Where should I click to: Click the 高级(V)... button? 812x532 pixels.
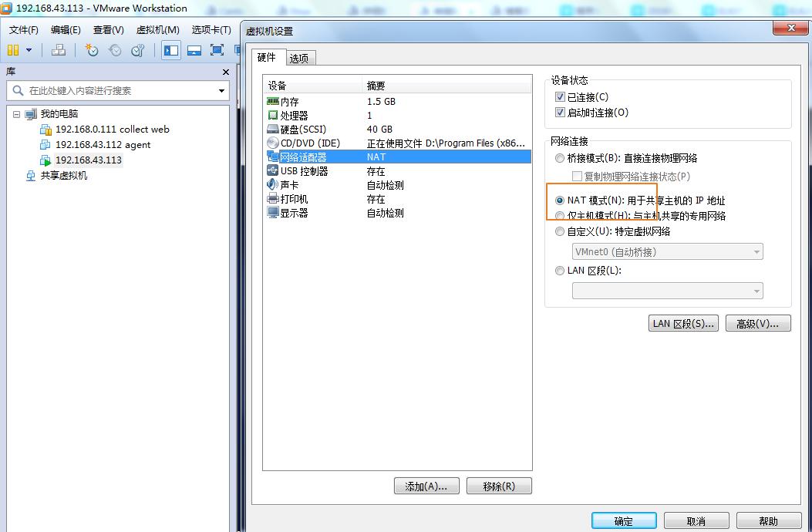(x=758, y=323)
